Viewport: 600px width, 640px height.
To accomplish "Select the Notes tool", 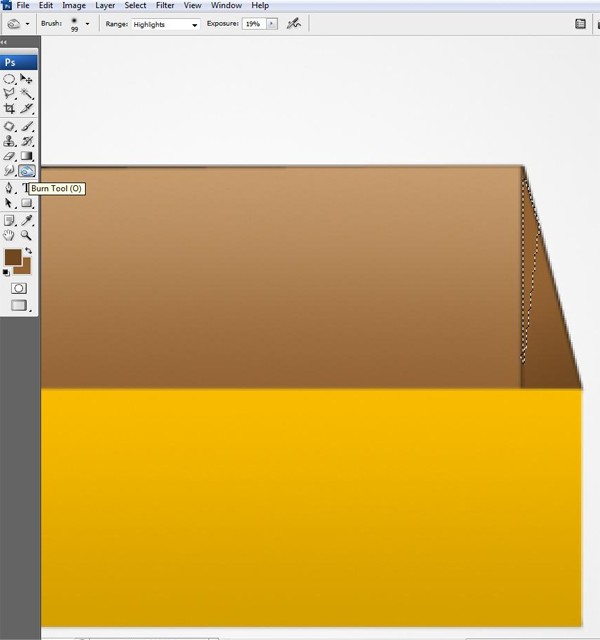I will (x=9, y=221).
